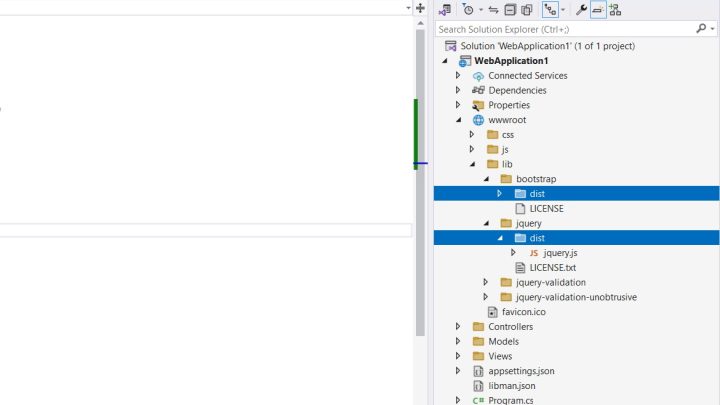
Task: Select the appsettings.json file
Action: pyautogui.click(x=521, y=371)
